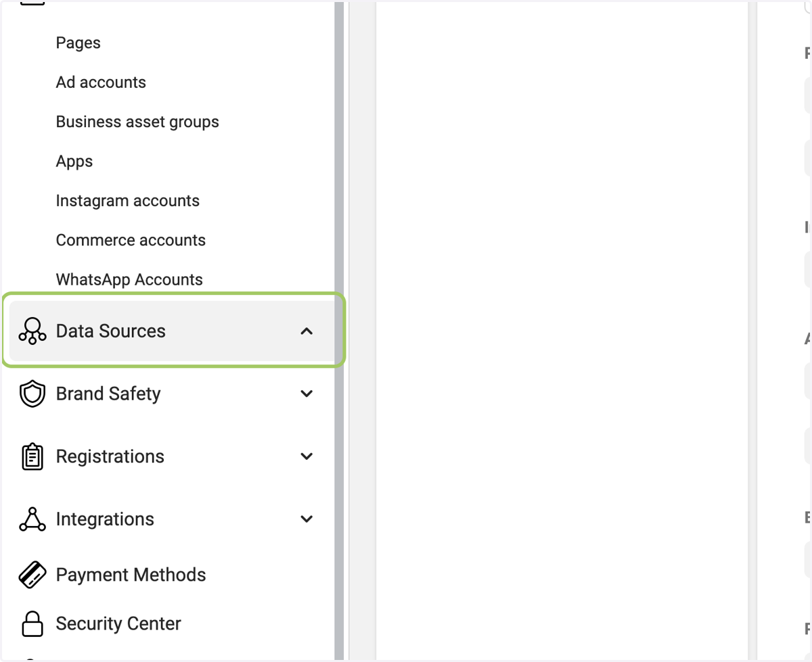Click the Brand Safety shield icon
The width and height of the screenshot is (812, 662).
coord(32,394)
